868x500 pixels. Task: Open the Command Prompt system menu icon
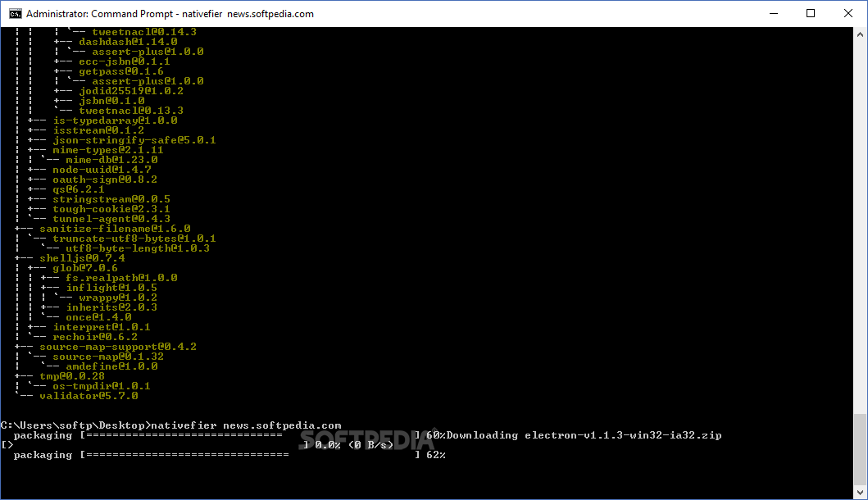15,13
